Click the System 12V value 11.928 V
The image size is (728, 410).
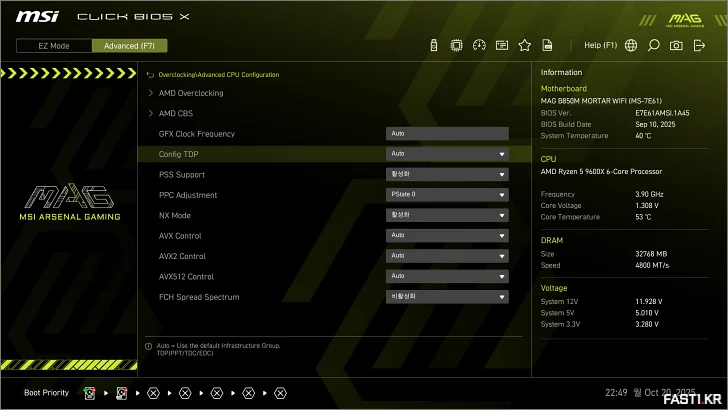[x=649, y=302]
